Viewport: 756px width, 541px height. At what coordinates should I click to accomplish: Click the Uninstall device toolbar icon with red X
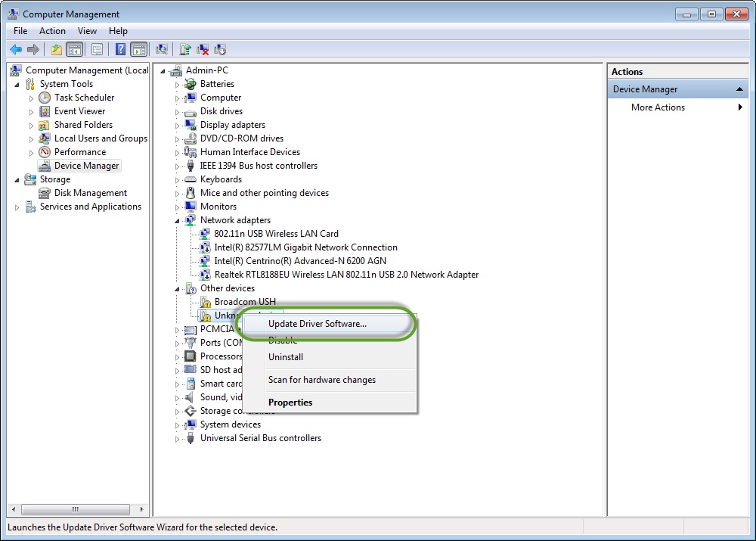(203, 50)
